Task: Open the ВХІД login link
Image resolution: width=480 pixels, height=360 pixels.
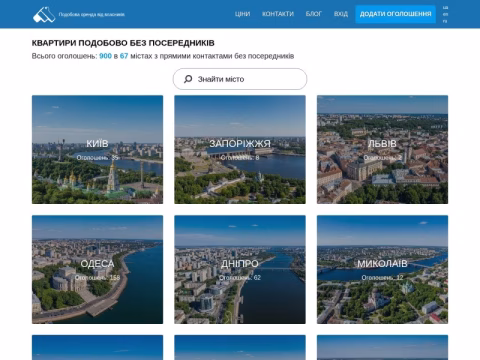Action: pos(341,14)
